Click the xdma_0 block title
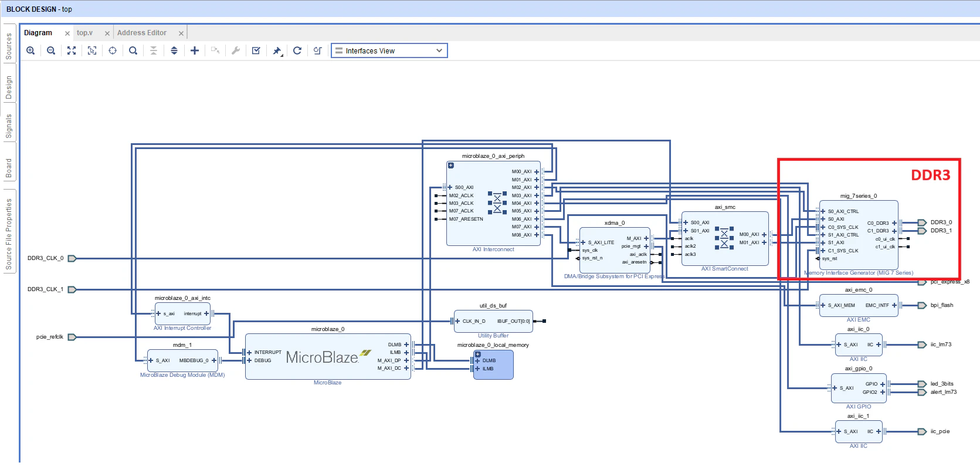Image resolution: width=980 pixels, height=476 pixels. pyautogui.click(x=615, y=223)
